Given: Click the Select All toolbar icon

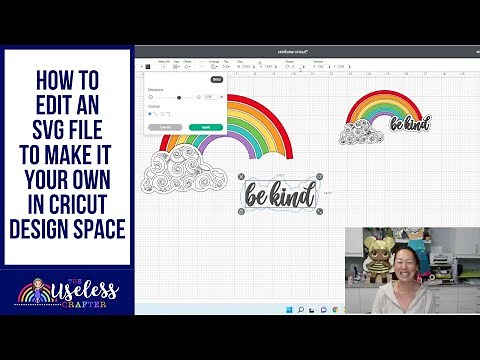Looking at the screenshot, I should 164,66.
